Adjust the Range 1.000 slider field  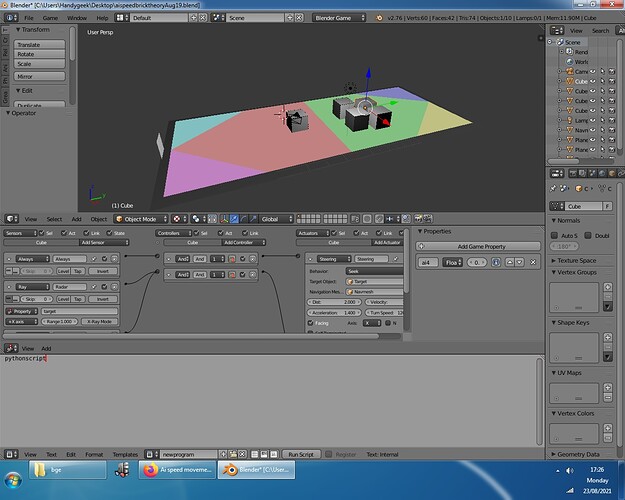tap(59, 321)
